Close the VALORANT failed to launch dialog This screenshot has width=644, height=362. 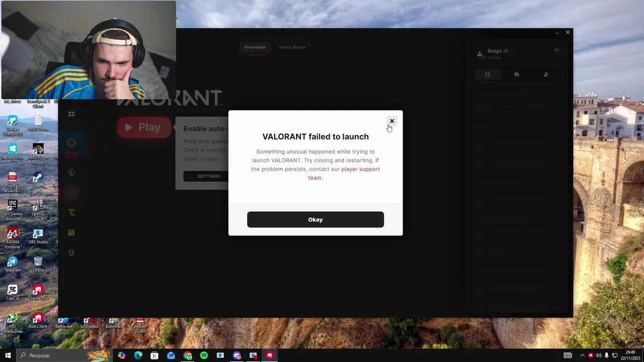(x=392, y=121)
